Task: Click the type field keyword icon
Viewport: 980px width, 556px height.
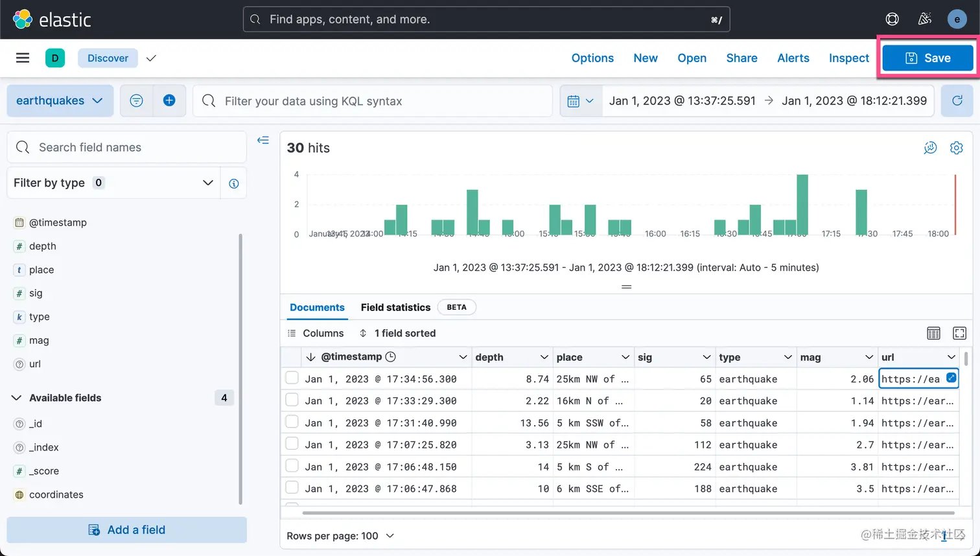Action: [x=19, y=317]
